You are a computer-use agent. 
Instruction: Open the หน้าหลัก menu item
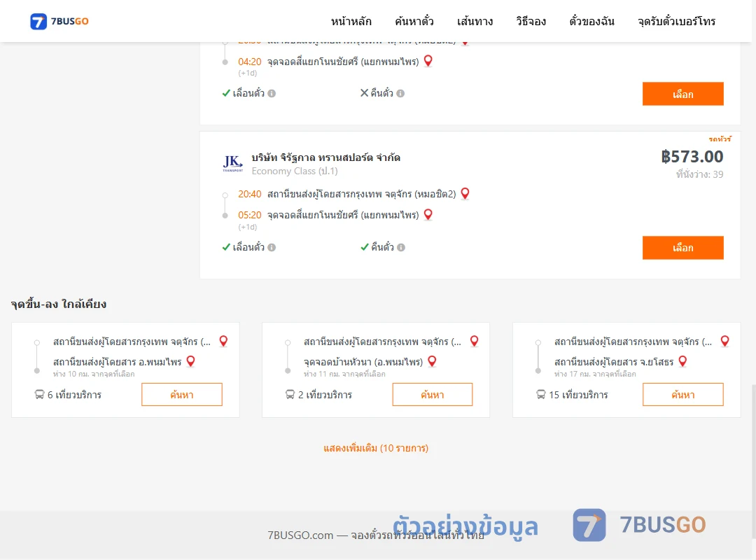tap(351, 21)
